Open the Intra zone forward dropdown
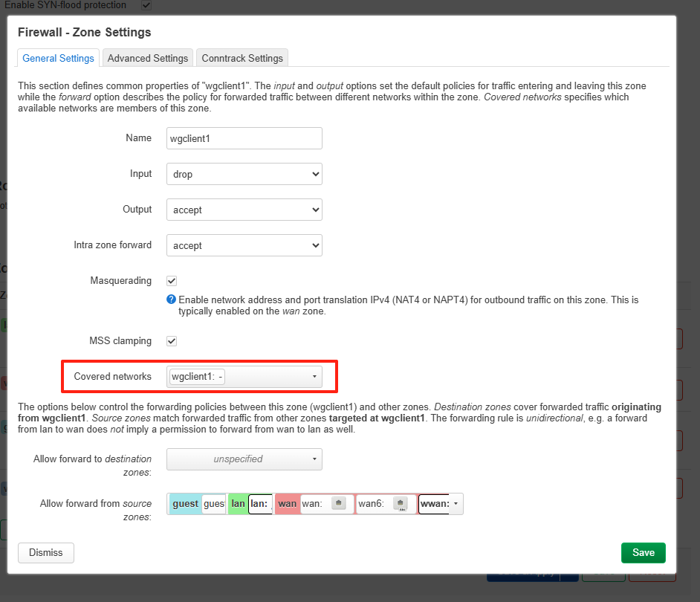 point(244,245)
